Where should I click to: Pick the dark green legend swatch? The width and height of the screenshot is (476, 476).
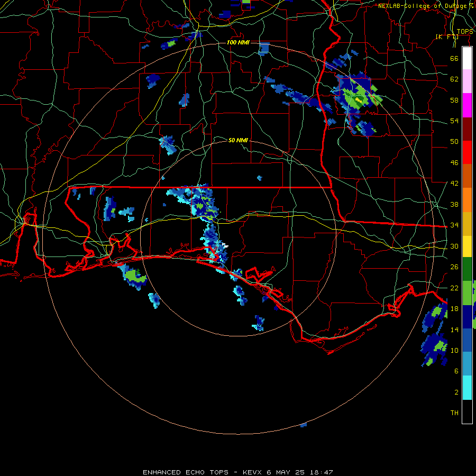467,269
